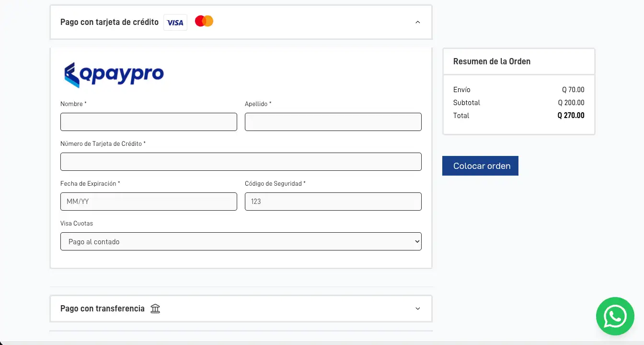Click the Envío cost Q 70.00
Screen dimensions: 644x345
click(573, 90)
